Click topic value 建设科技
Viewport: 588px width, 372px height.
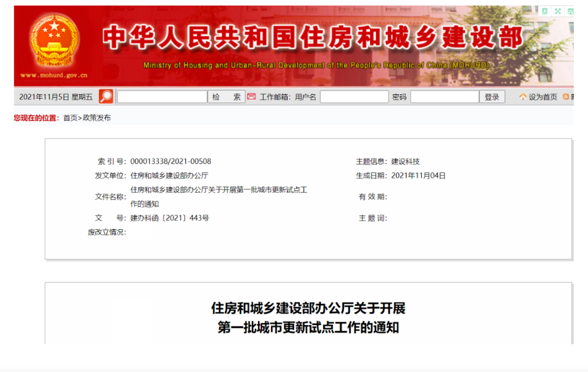coord(405,161)
